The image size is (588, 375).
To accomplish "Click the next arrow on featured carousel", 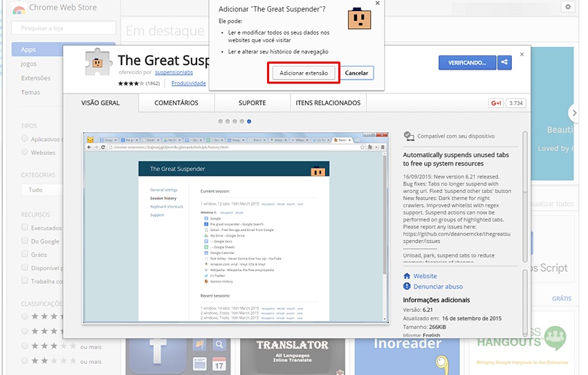I will click(573, 113).
